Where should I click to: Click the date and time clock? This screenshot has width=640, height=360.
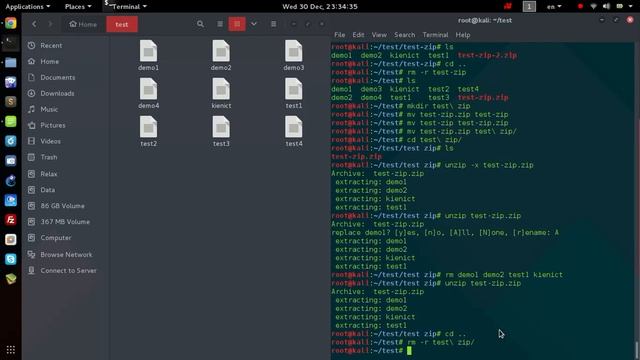[x=320, y=6]
